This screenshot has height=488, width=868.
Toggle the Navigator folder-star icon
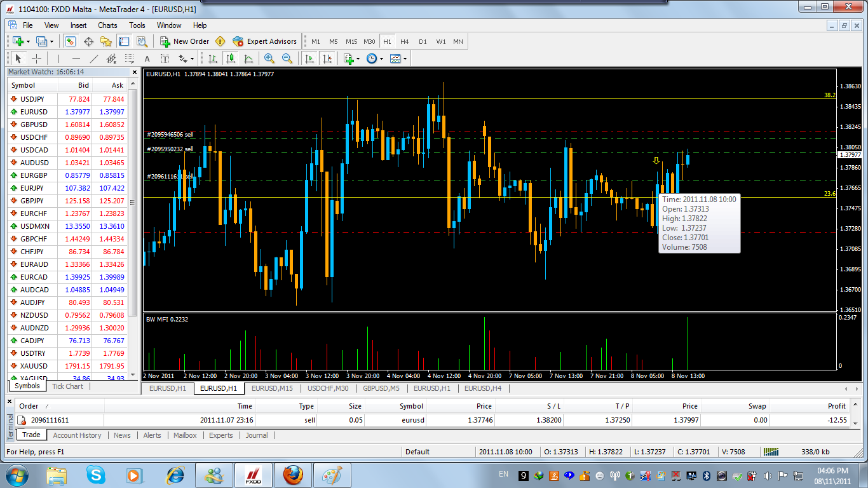point(106,41)
